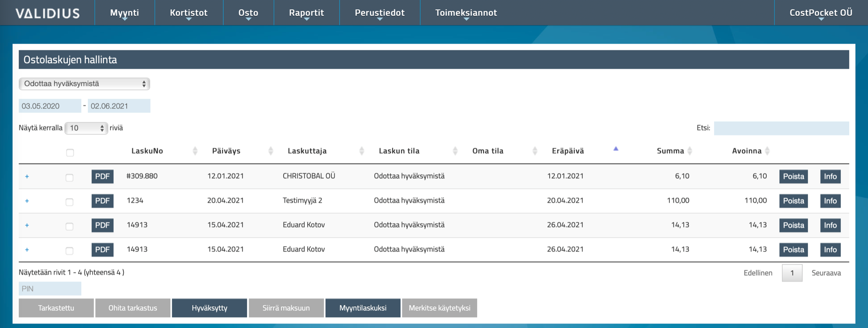Go to the Seuraava next page

coord(826,273)
